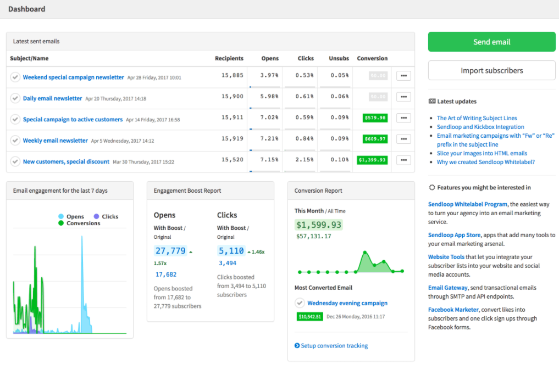Open Why we created Sendloop Whitelabel article

tap(485, 162)
